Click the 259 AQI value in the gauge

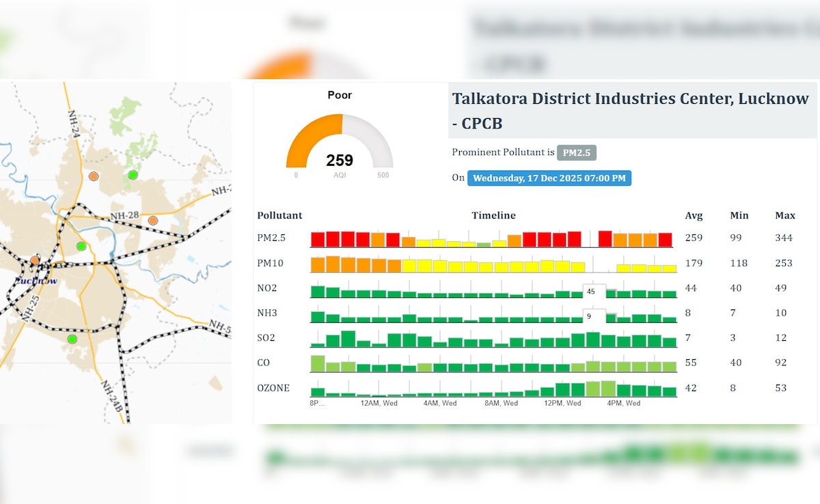(340, 160)
